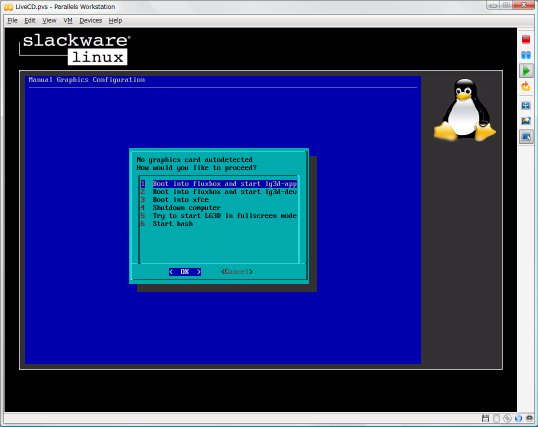Click the Tux penguin image
Viewport: 538px width, 427px height.
[x=465, y=110]
